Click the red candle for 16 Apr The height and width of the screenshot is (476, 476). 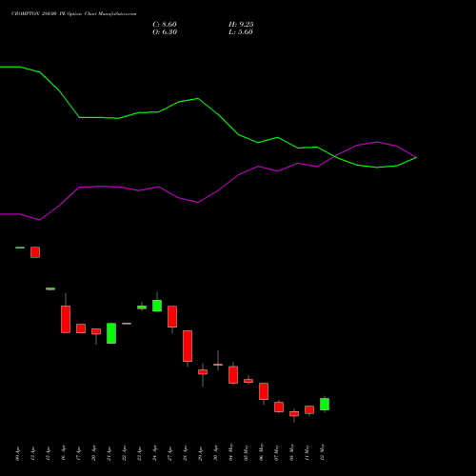click(66, 319)
